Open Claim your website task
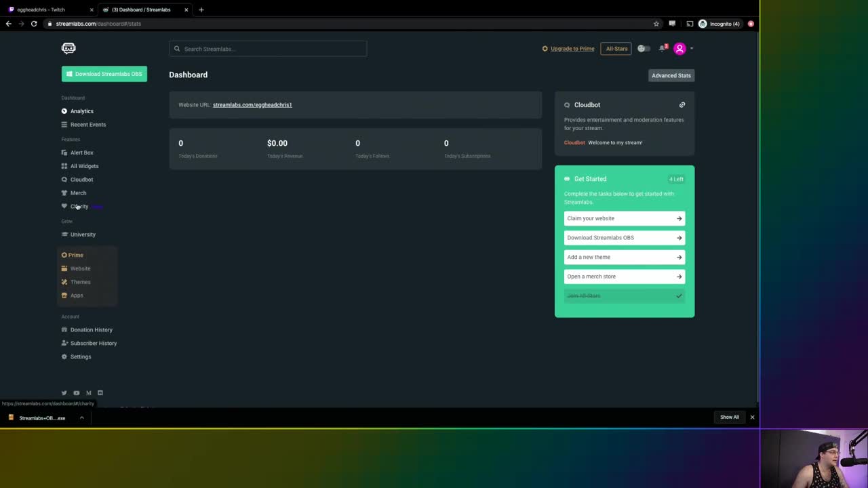 click(x=624, y=218)
